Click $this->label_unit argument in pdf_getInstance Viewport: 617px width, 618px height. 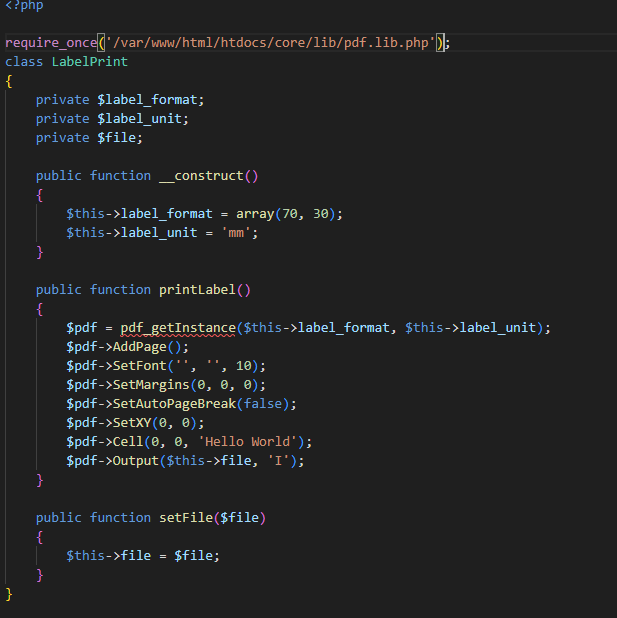pyautogui.click(x=471, y=328)
